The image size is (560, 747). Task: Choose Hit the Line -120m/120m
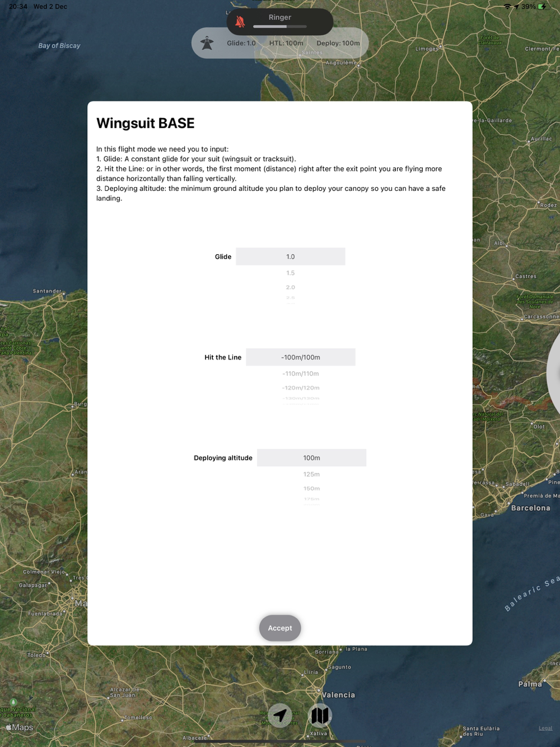point(301,387)
